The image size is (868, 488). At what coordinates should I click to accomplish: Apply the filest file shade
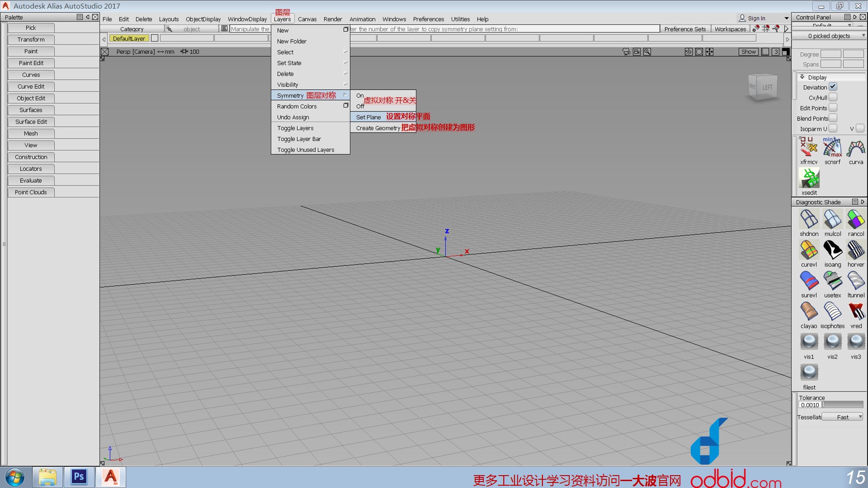pyautogui.click(x=809, y=373)
